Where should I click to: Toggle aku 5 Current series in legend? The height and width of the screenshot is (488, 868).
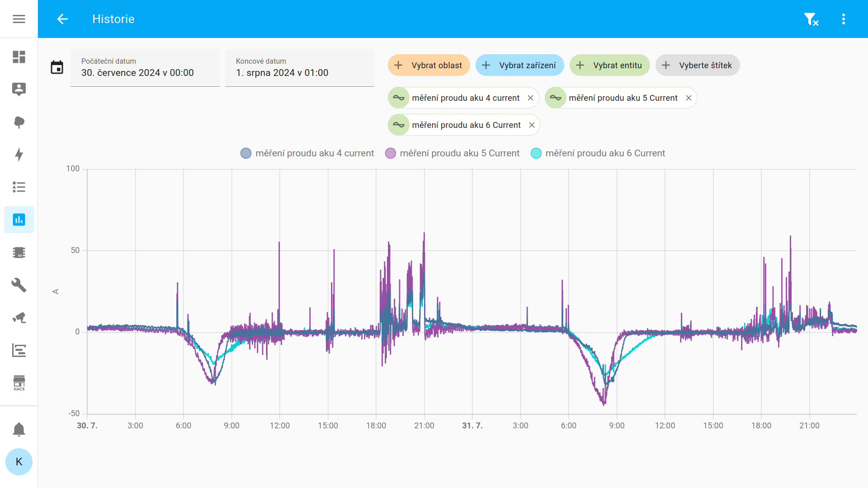[x=452, y=153]
